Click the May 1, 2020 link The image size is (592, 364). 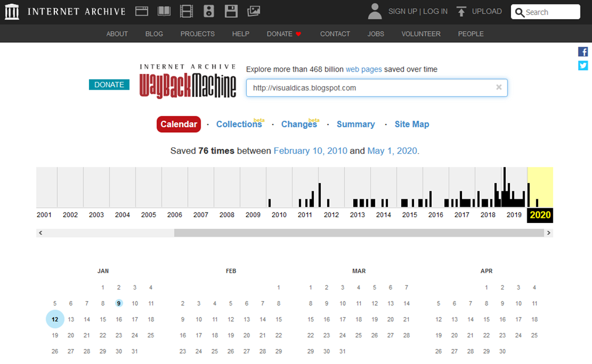393,151
